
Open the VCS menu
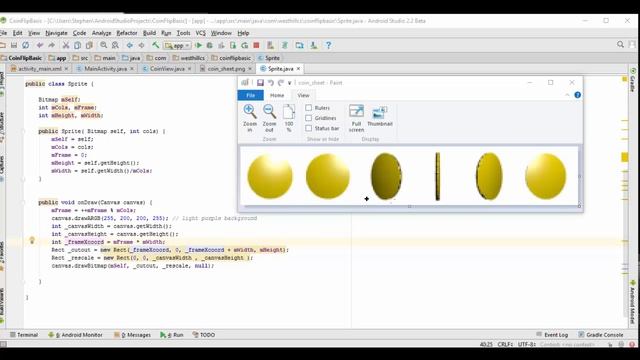(x=200, y=33)
